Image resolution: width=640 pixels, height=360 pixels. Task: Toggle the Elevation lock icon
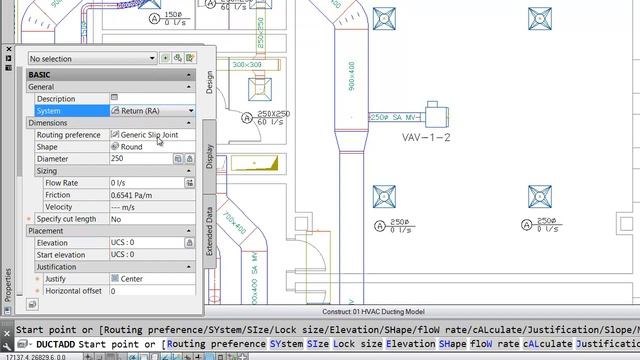point(189,243)
